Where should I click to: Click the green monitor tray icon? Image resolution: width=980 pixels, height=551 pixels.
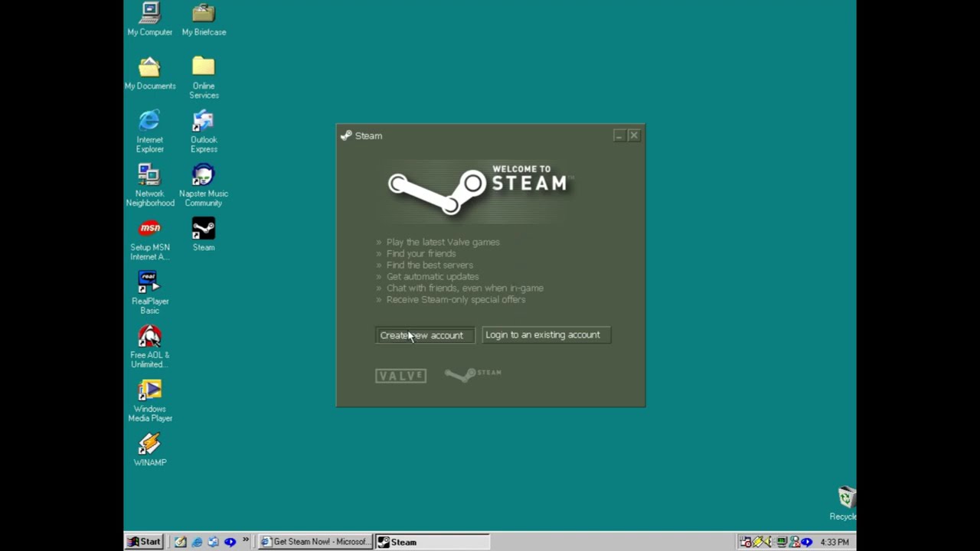782,542
